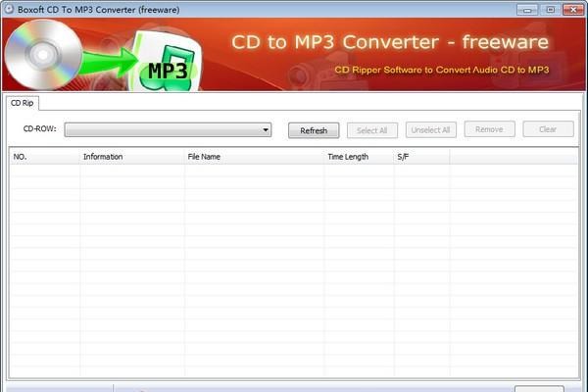
Task: Click the Select All button
Action: coord(372,130)
